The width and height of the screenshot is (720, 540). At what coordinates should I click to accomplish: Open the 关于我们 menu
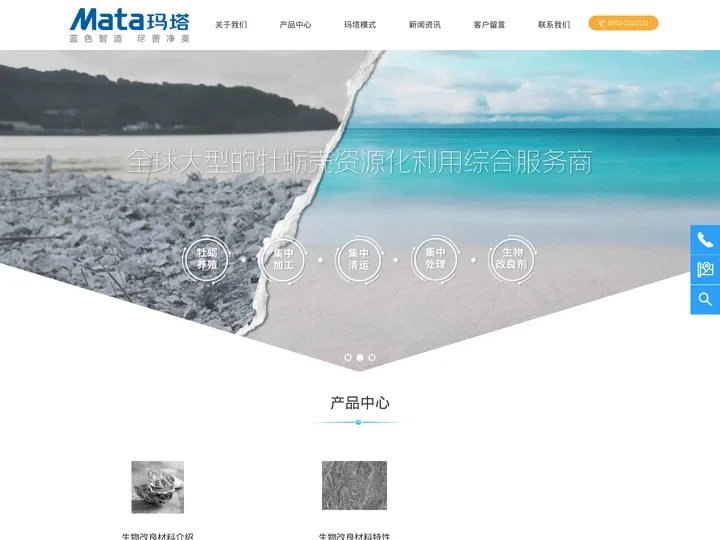click(x=231, y=24)
